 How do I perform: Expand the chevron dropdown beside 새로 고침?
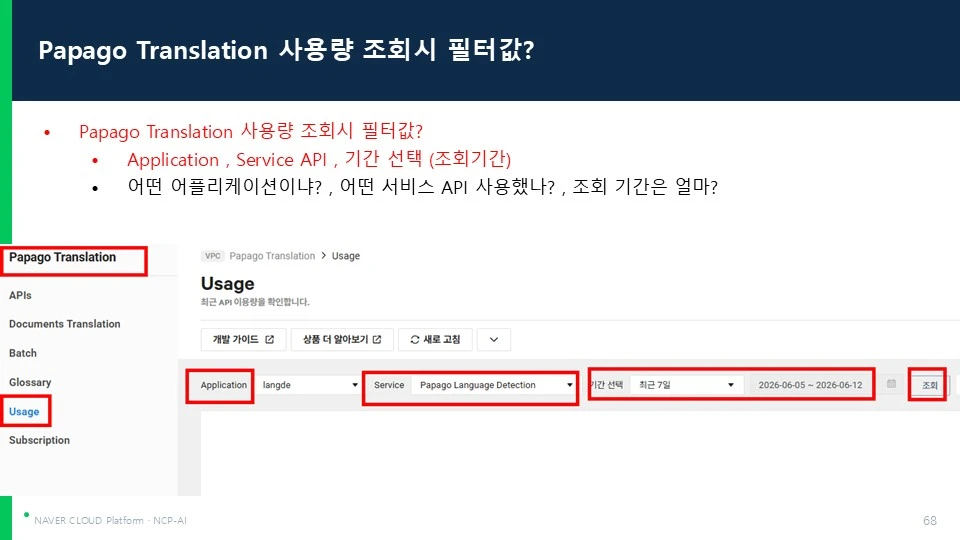(493, 339)
